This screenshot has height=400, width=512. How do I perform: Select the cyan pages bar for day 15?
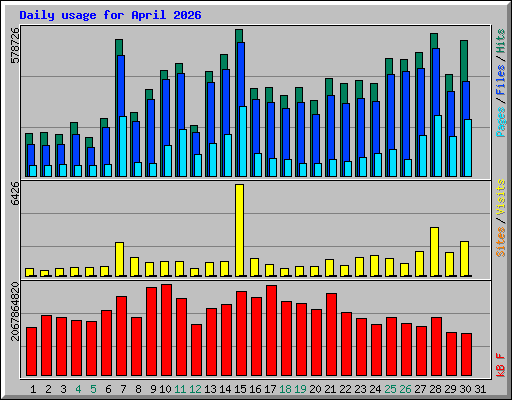tap(243, 141)
